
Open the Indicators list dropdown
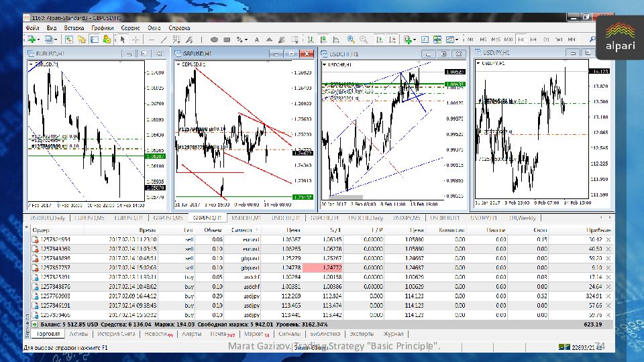point(415,40)
